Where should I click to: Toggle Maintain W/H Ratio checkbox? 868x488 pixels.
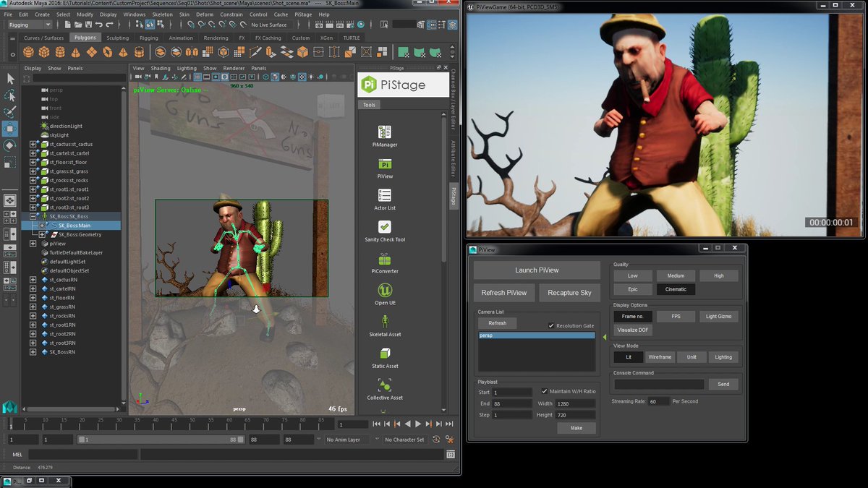pyautogui.click(x=544, y=391)
